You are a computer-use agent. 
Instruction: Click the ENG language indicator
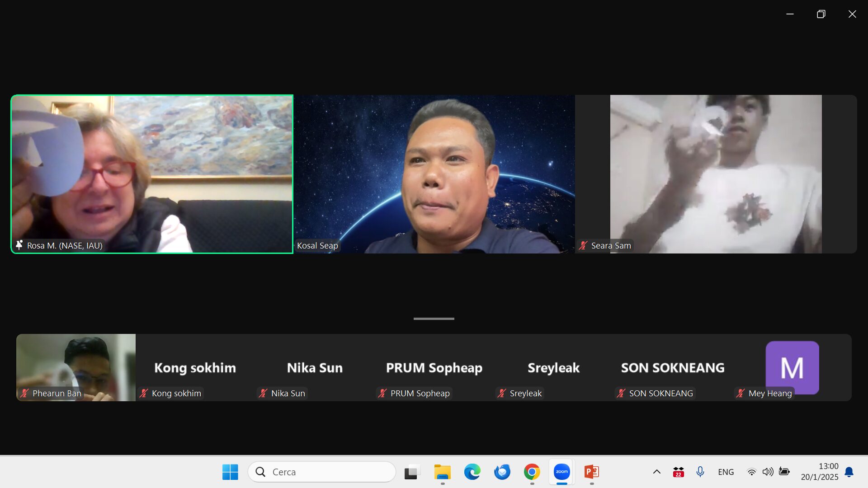[726, 472]
